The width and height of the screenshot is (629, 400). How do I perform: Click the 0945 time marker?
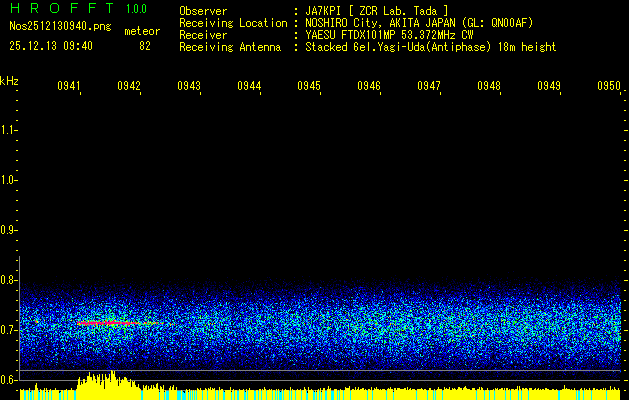pyautogui.click(x=309, y=87)
